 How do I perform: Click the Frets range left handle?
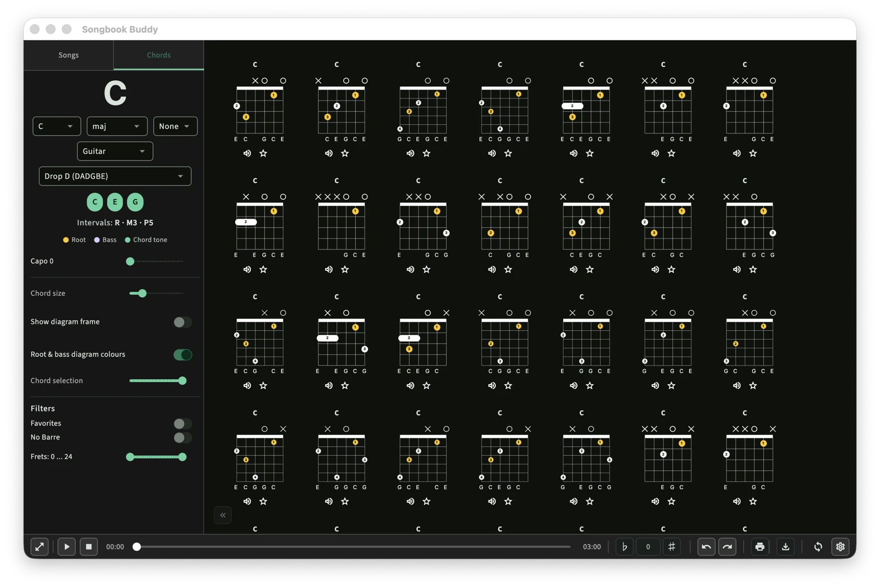130,457
